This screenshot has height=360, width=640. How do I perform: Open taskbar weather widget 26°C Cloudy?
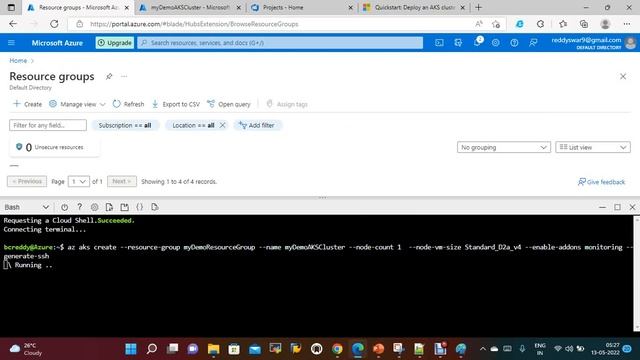click(27, 349)
